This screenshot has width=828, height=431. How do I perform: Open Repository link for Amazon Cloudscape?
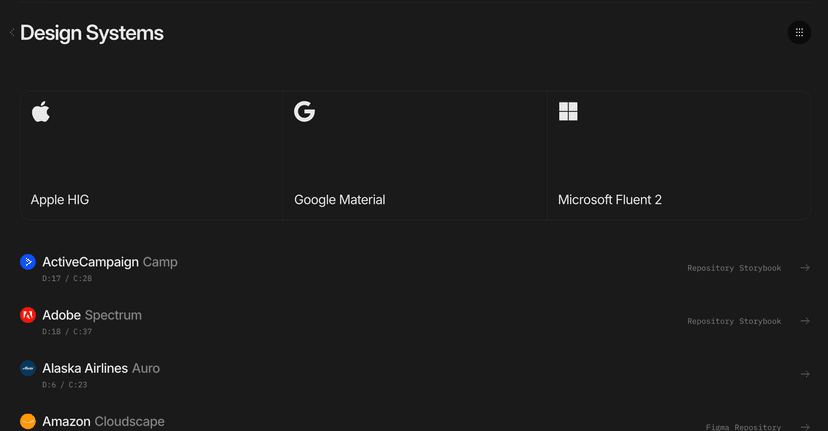point(758,427)
